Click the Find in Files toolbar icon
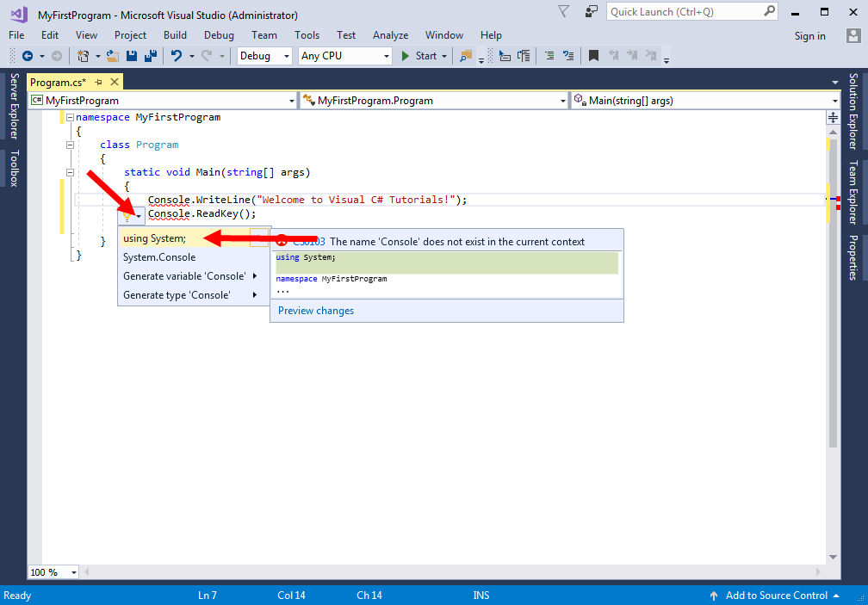Screen dimensions: 868x605 click(x=466, y=56)
